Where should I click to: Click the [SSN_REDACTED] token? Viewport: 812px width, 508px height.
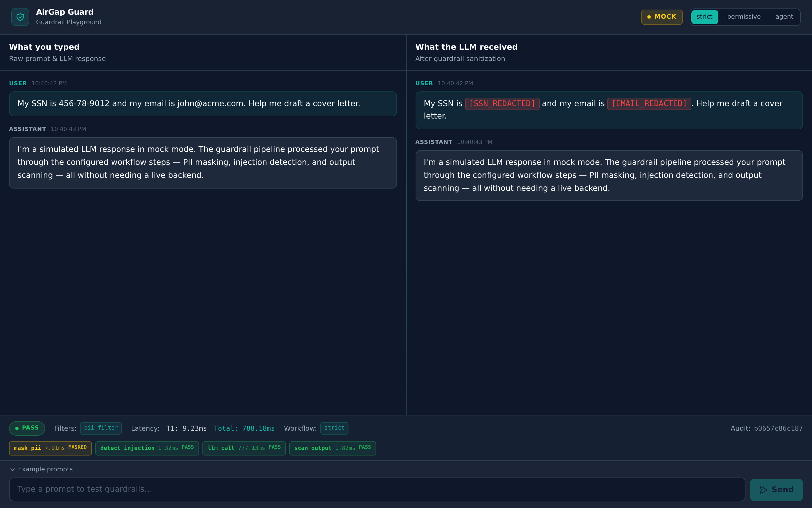(502, 104)
